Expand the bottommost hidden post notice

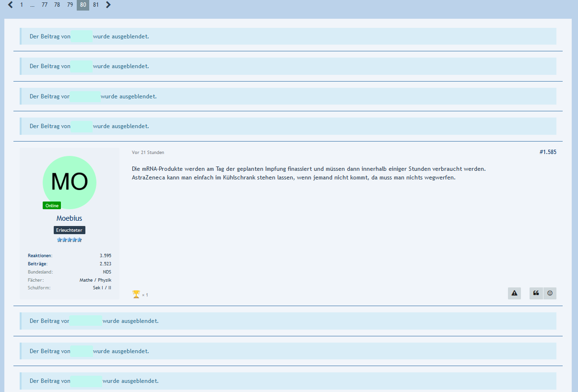[x=288, y=381]
